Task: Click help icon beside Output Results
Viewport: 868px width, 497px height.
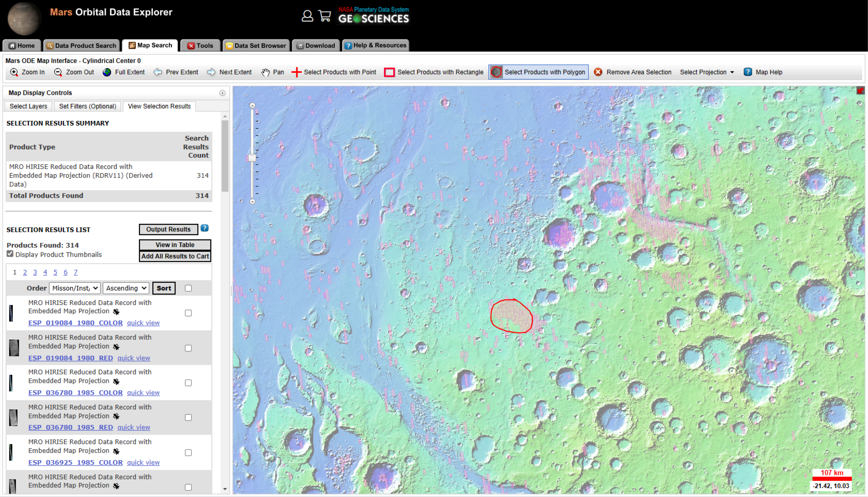Action: [204, 228]
